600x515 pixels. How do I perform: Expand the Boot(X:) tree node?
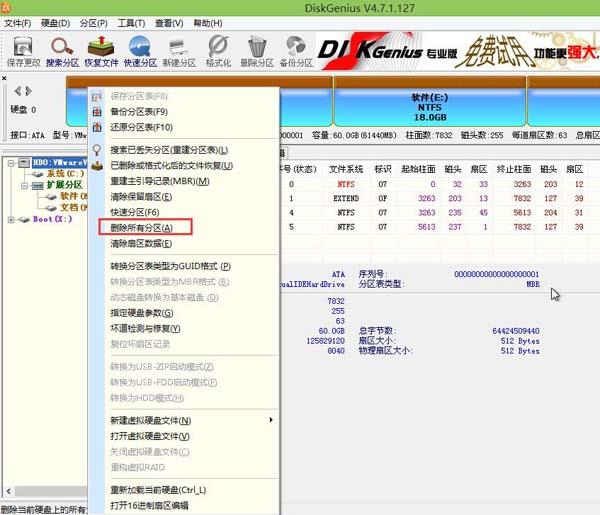click(x=11, y=220)
